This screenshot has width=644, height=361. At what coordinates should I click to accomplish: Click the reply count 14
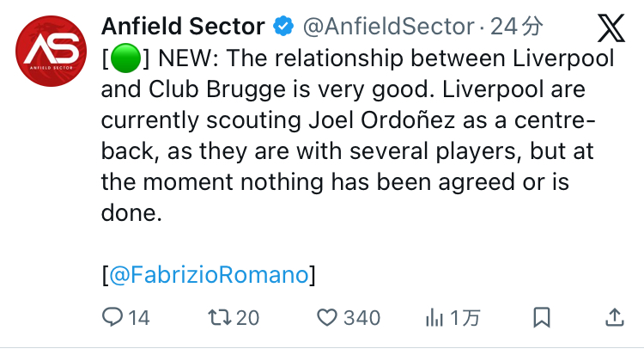(x=138, y=318)
